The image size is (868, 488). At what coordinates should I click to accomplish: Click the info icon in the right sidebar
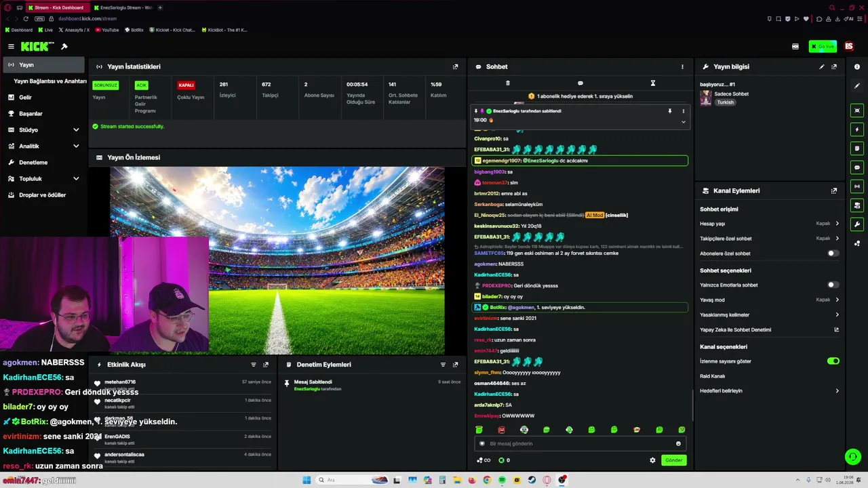[x=857, y=66]
